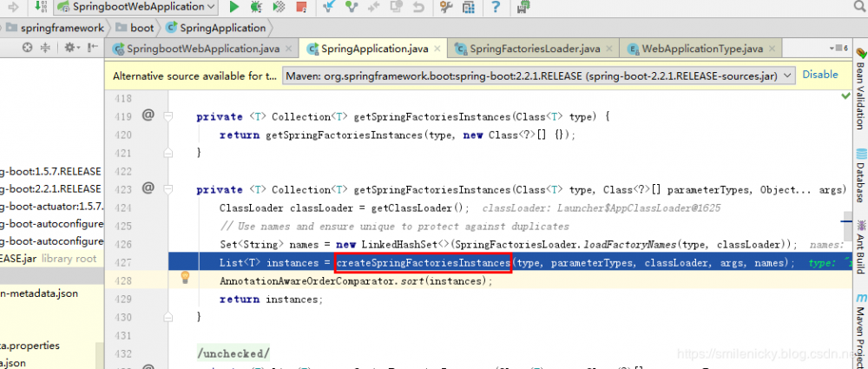Open Settings via the wrench icon
The height and width of the screenshot is (369, 868).
tap(446, 7)
